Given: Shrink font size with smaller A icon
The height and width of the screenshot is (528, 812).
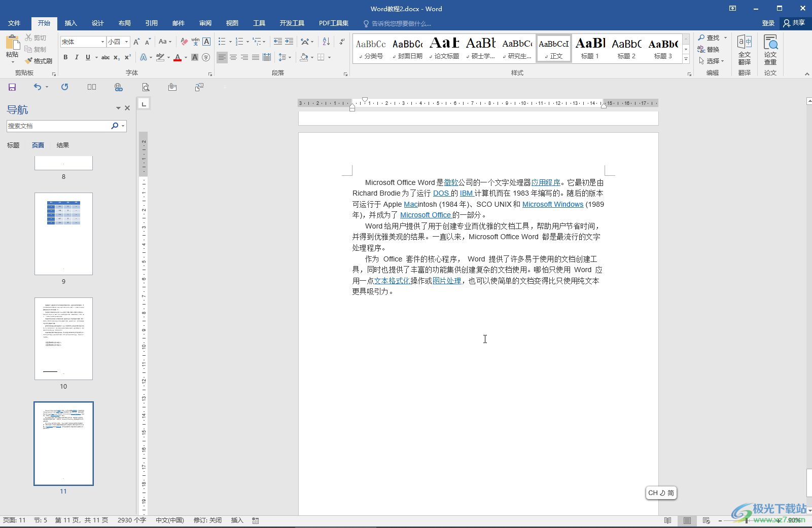Looking at the screenshot, I should (x=148, y=42).
